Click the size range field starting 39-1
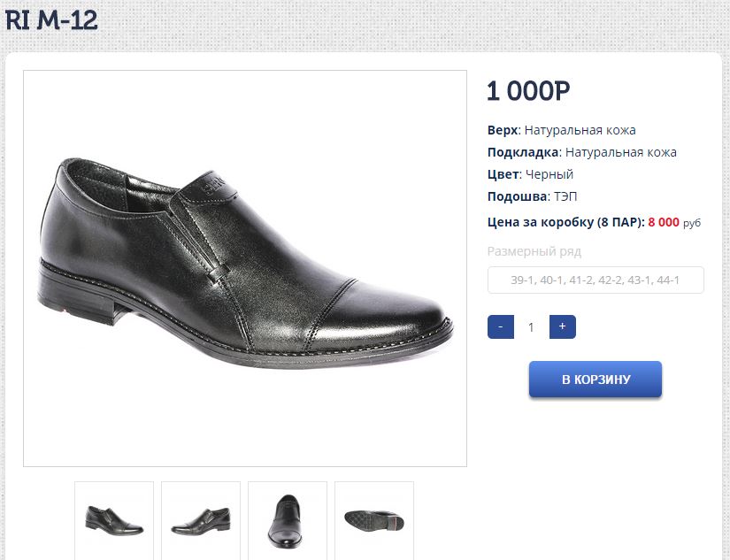Image resolution: width=730 pixels, height=560 pixels. (596, 280)
